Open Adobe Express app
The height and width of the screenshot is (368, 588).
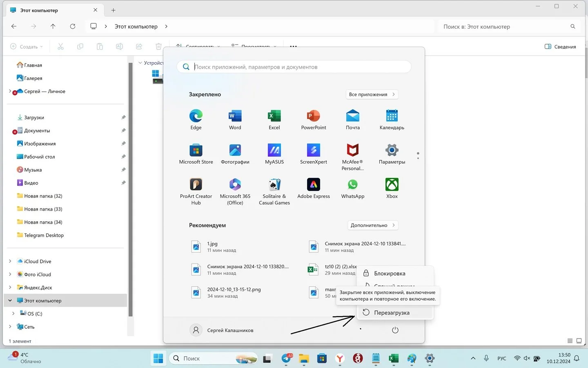click(x=313, y=188)
